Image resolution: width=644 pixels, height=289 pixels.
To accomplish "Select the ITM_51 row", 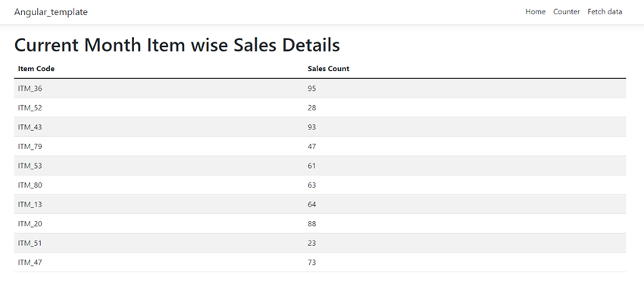I will click(x=320, y=243).
